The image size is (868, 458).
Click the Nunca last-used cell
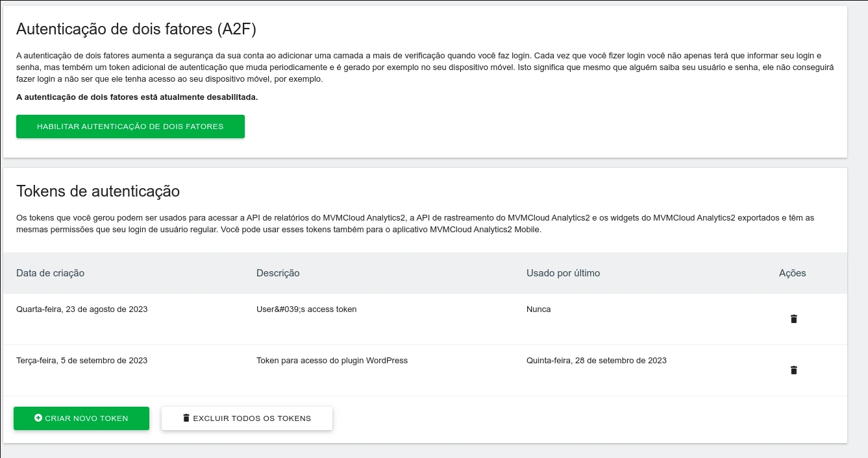[x=538, y=309]
